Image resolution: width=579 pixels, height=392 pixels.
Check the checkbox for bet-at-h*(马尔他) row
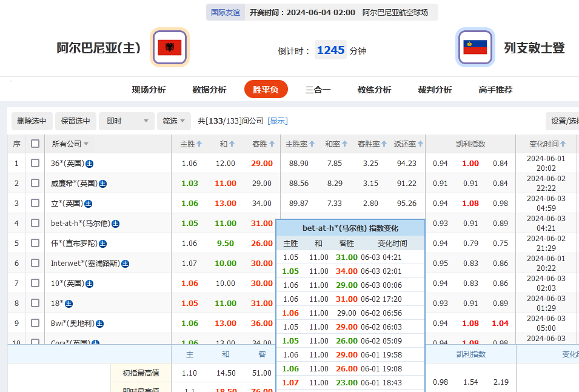pyautogui.click(x=34, y=223)
